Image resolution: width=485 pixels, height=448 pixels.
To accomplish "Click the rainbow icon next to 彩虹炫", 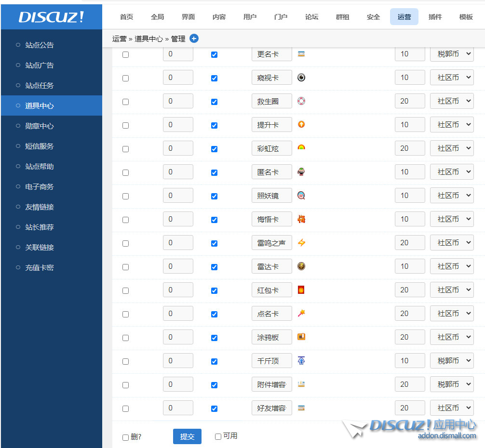I will pyautogui.click(x=301, y=148).
